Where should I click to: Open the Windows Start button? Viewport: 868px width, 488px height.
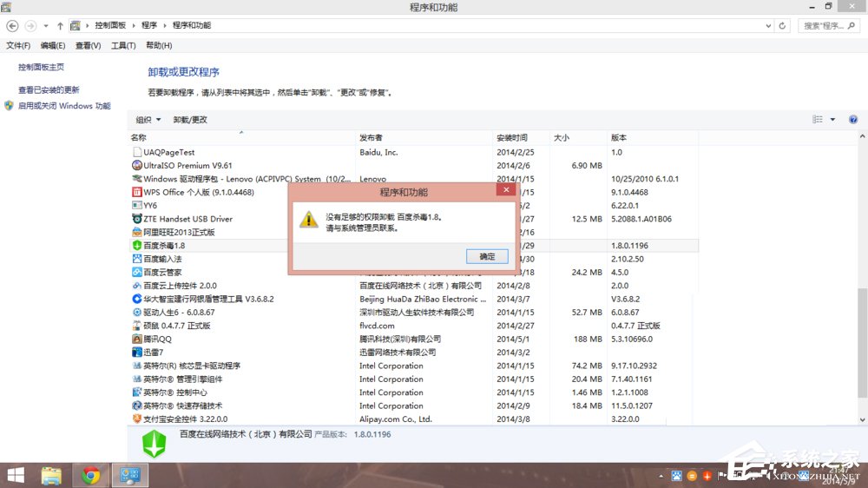pos(16,475)
